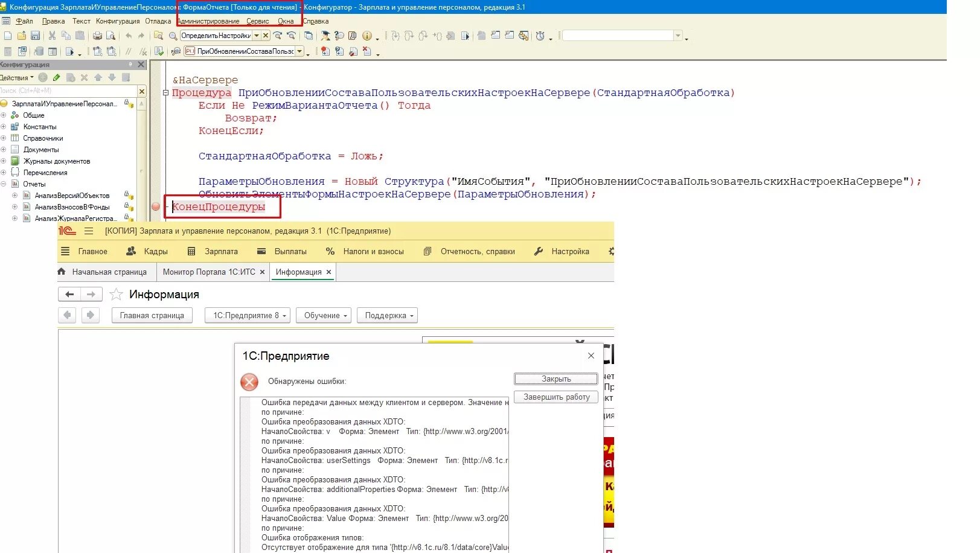Click the Начальная страница home icon
Image resolution: width=980 pixels, height=553 pixels.
point(62,272)
